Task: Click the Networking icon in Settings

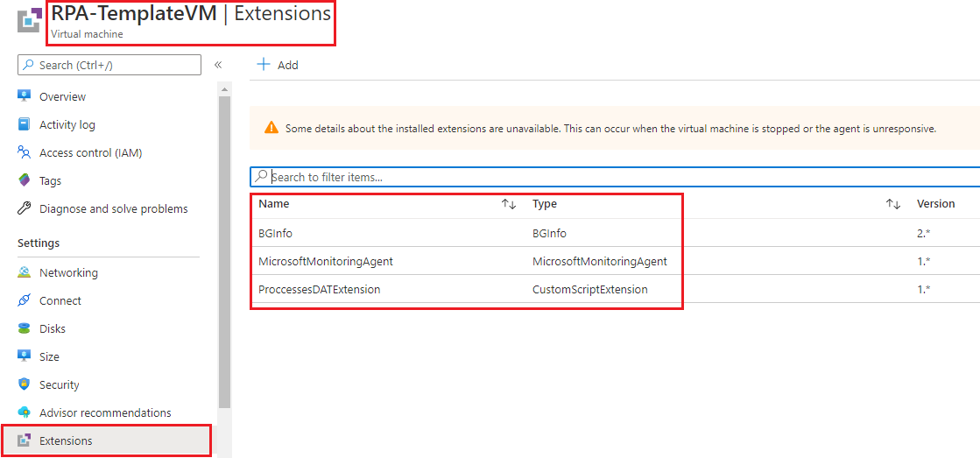Action: [25, 272]
